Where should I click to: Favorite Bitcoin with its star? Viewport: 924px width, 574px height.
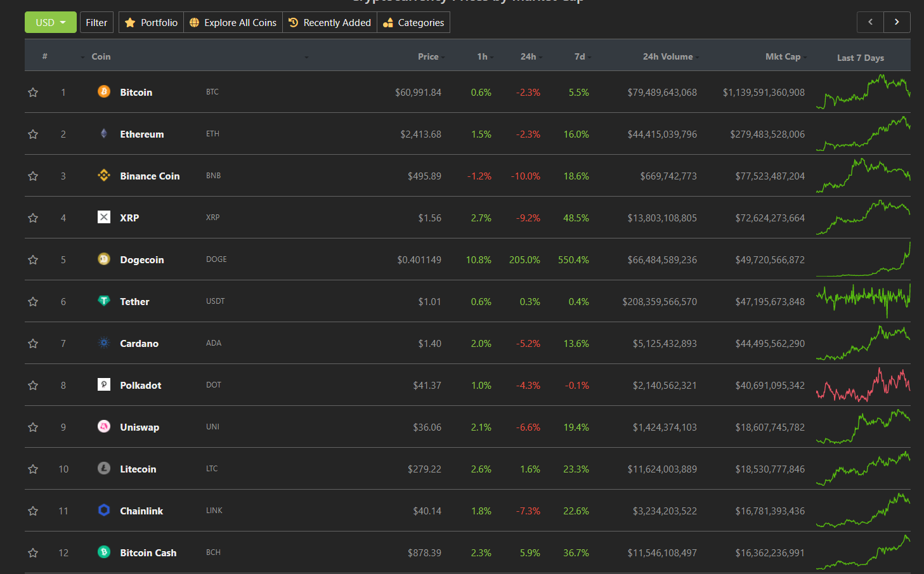(33, 93)
